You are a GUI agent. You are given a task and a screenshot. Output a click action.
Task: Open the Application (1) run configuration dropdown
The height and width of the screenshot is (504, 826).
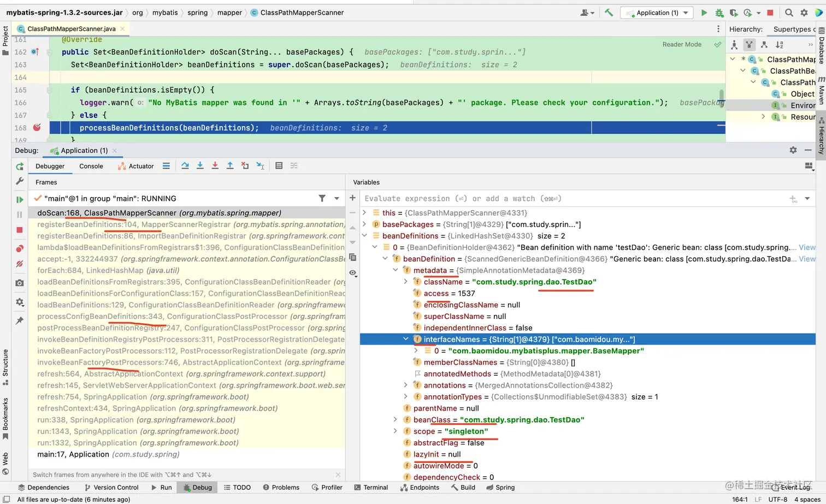click(657, 13)
